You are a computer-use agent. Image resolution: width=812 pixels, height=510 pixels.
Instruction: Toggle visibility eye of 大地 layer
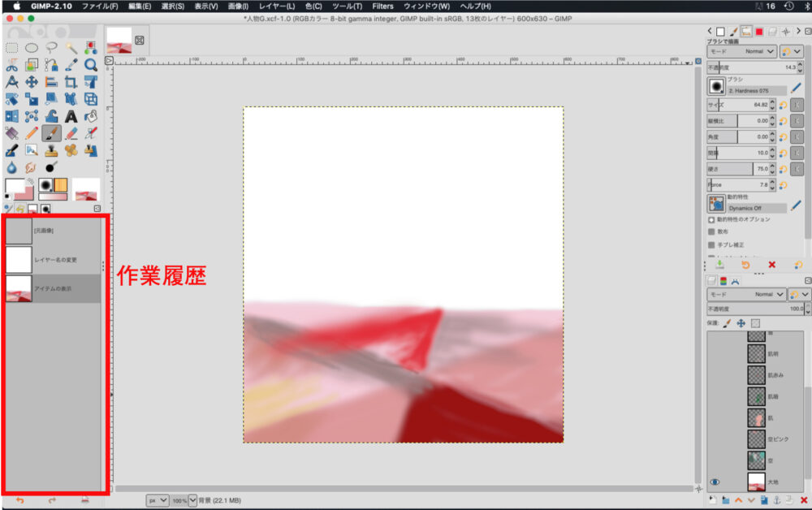coord(715,482)
